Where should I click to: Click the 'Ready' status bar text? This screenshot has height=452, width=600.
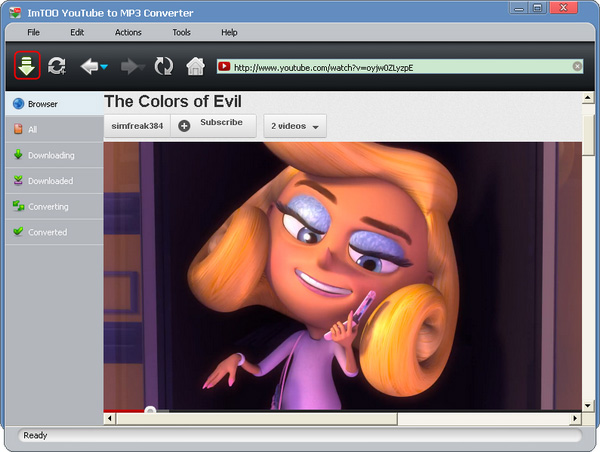[35, 435]
